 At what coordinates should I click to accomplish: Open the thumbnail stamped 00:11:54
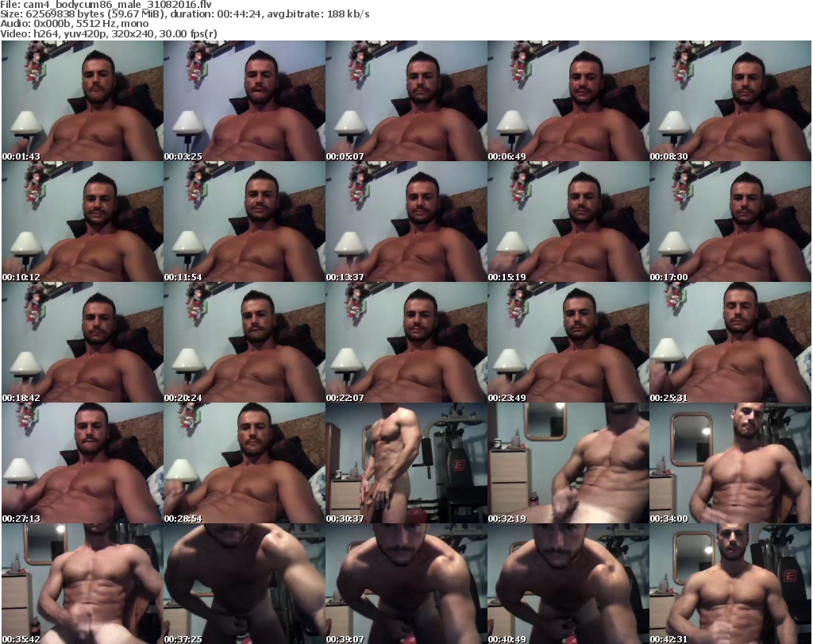[x=245, y=222]
